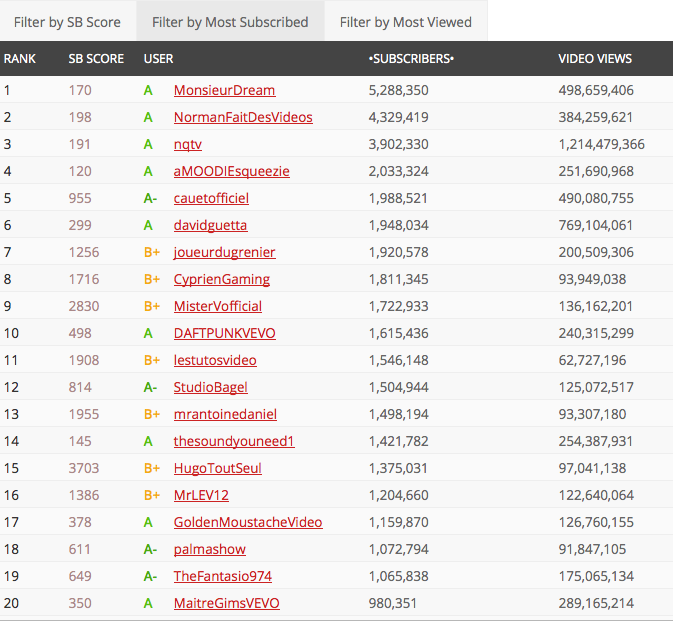Click the RANK column header

20,59
